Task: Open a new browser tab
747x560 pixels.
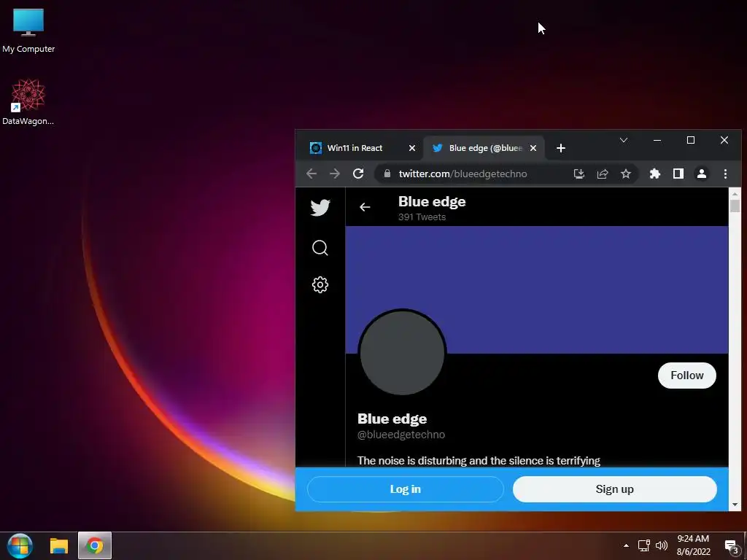Action: point(561,148)
